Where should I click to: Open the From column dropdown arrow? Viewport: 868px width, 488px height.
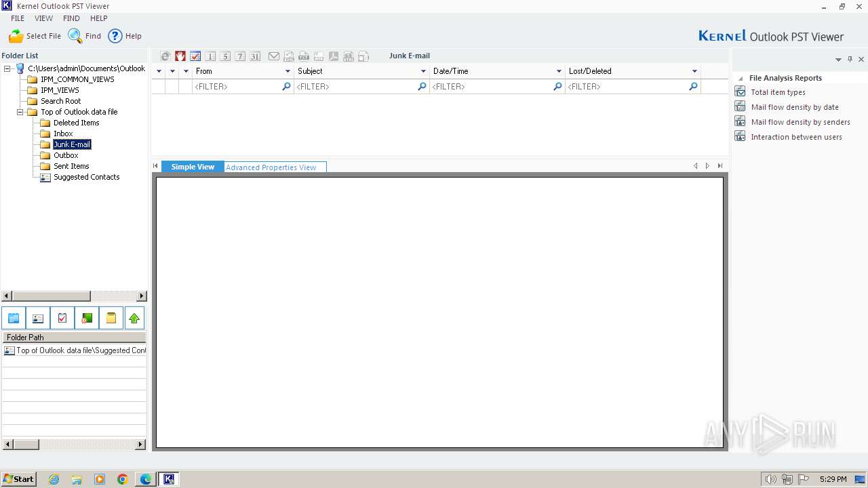288,71
